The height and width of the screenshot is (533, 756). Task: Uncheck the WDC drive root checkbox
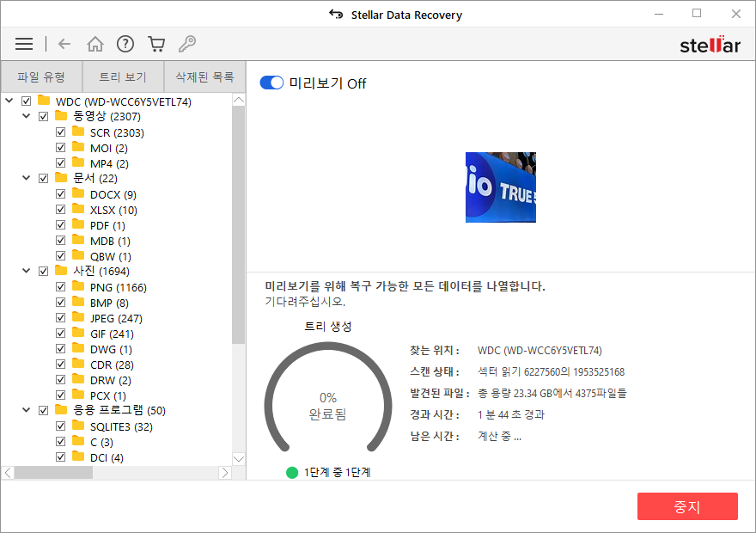click(x=26, y=101)
